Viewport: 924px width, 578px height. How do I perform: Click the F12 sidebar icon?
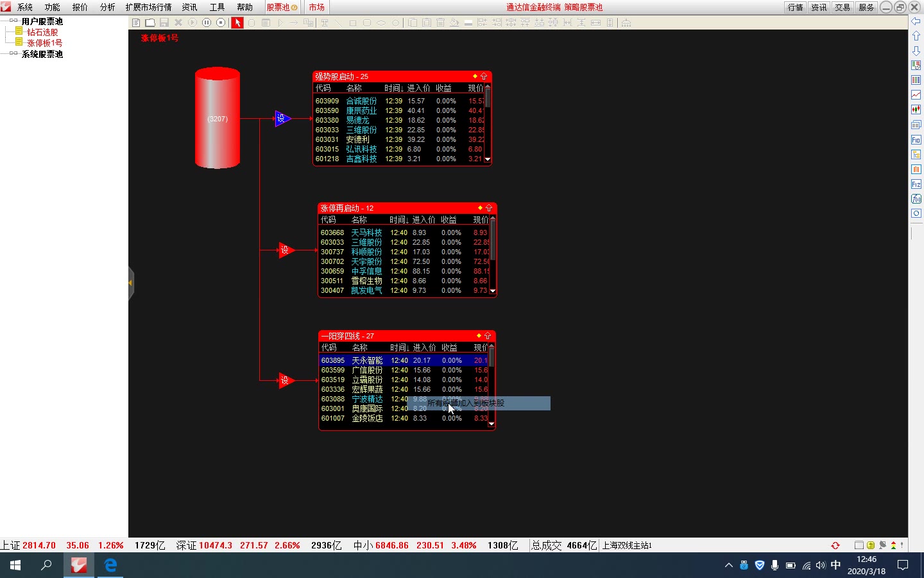(916, 184)
